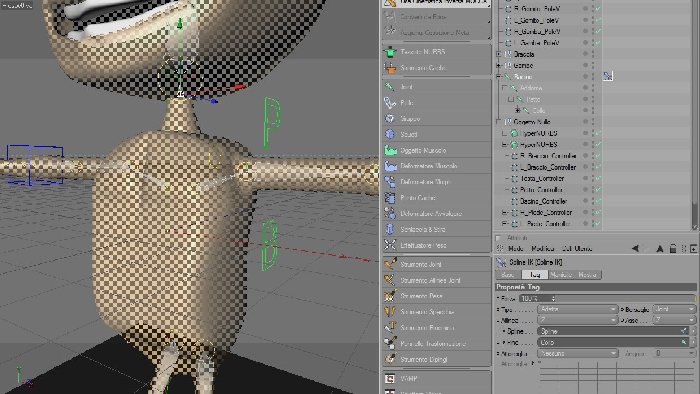Open the Allinea dropdown
700x394 pixels.
(578, 320)
